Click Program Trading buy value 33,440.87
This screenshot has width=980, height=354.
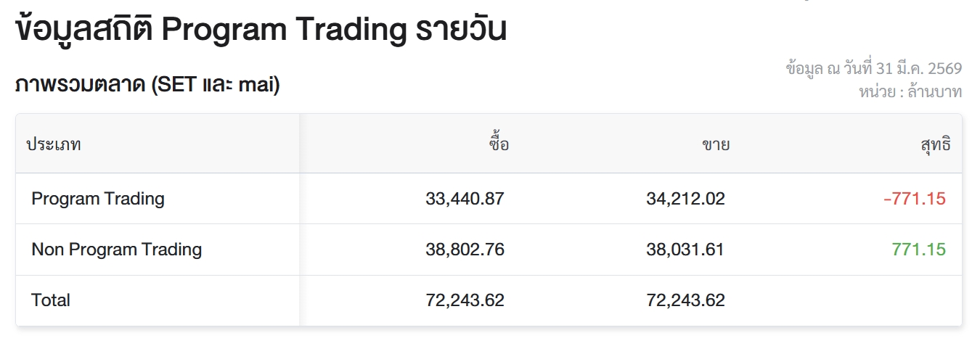(465, 199)
